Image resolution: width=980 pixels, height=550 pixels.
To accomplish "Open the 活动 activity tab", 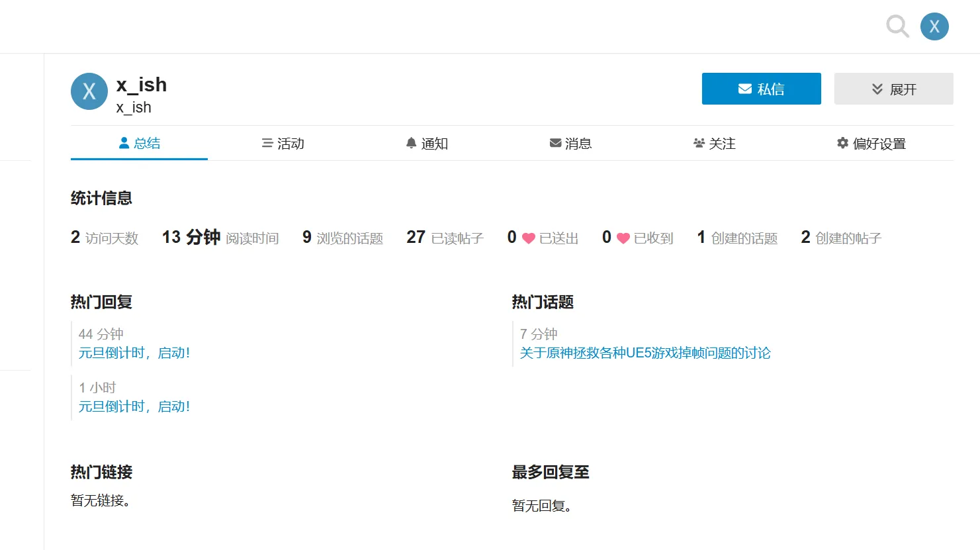I will click(283, 144).
